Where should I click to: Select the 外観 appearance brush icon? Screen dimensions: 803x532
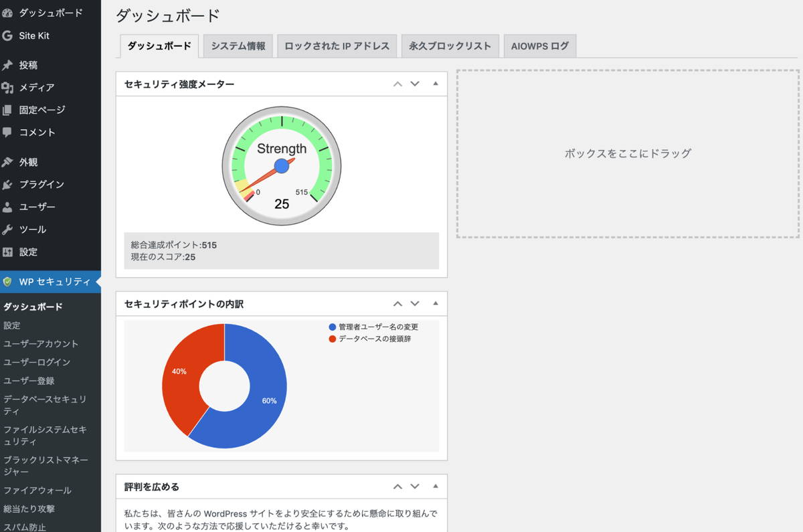click(x=9, y=161)
